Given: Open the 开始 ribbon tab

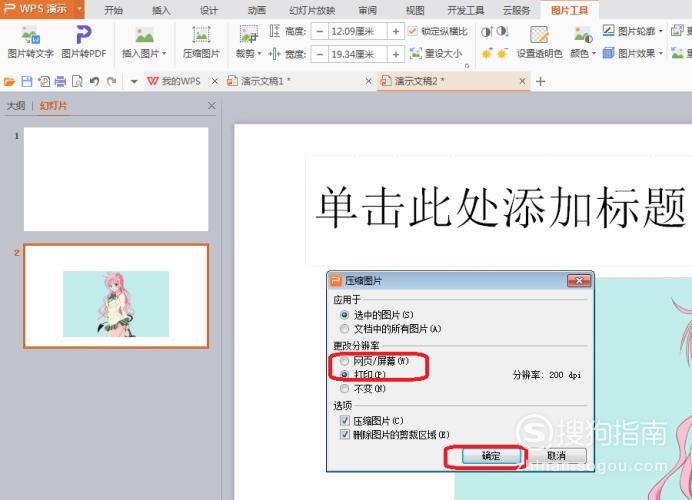Looking at the screenshot, I should click(113, 10).
